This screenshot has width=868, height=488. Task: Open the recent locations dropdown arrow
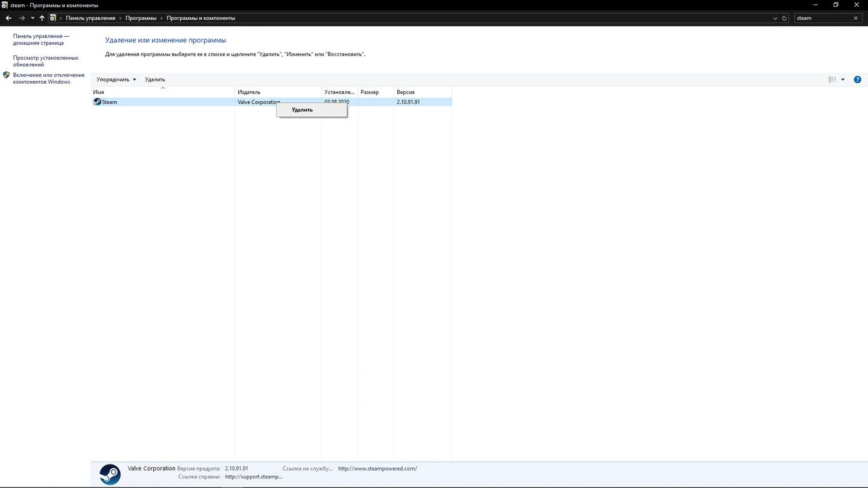(33, 18)
